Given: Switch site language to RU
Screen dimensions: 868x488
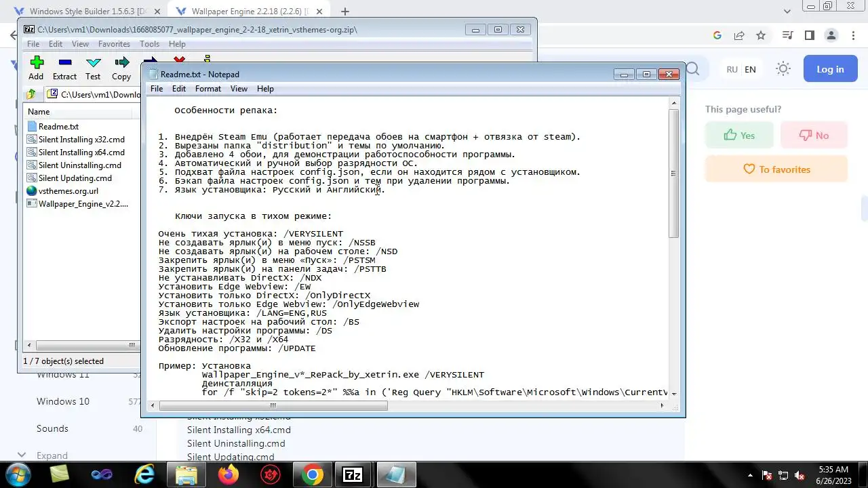Looking at the screenshot, I should click(x=732, y=69).
